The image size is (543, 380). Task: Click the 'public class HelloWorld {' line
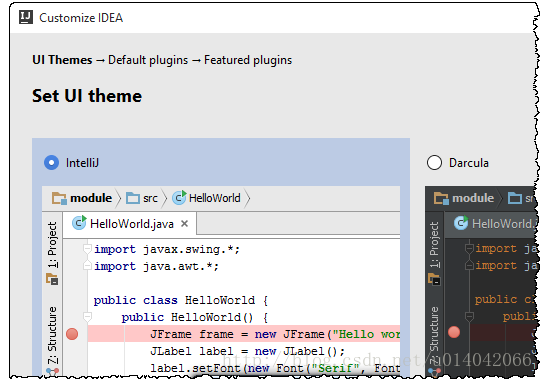pyautogui.click(x=181, y=300)
